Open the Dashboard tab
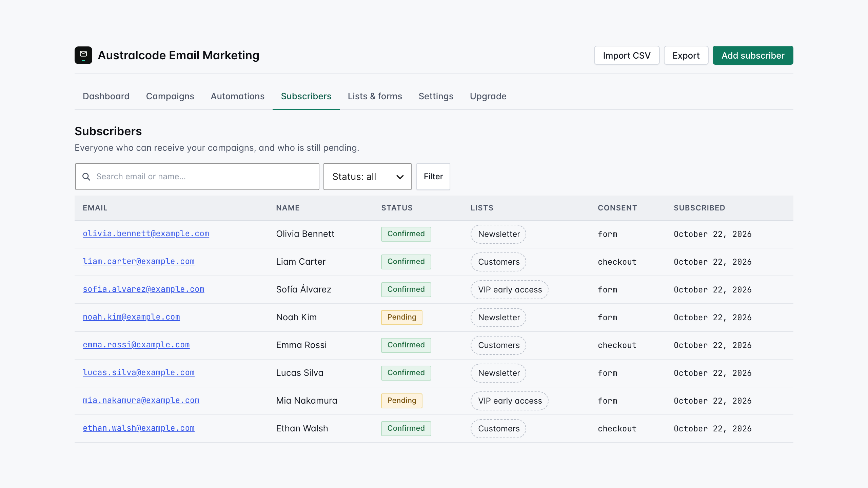The height and width of the screenshot is (488, 868). (106, 96)
